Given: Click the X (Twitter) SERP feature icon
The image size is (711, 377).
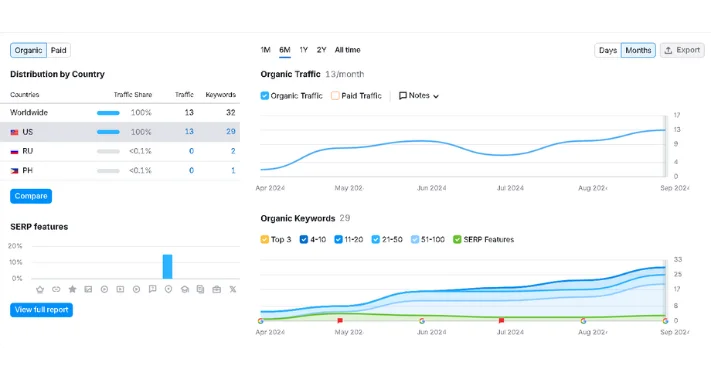Looking at the screenshot, I should pos(233,289).
